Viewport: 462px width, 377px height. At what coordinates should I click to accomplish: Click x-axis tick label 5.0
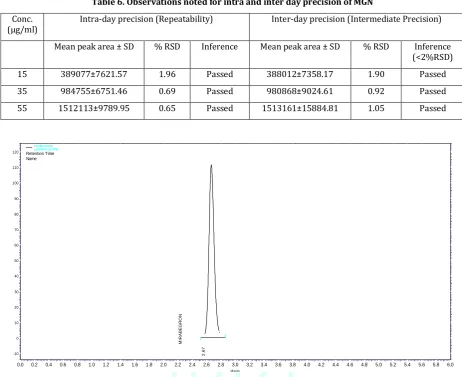(378, 365)
